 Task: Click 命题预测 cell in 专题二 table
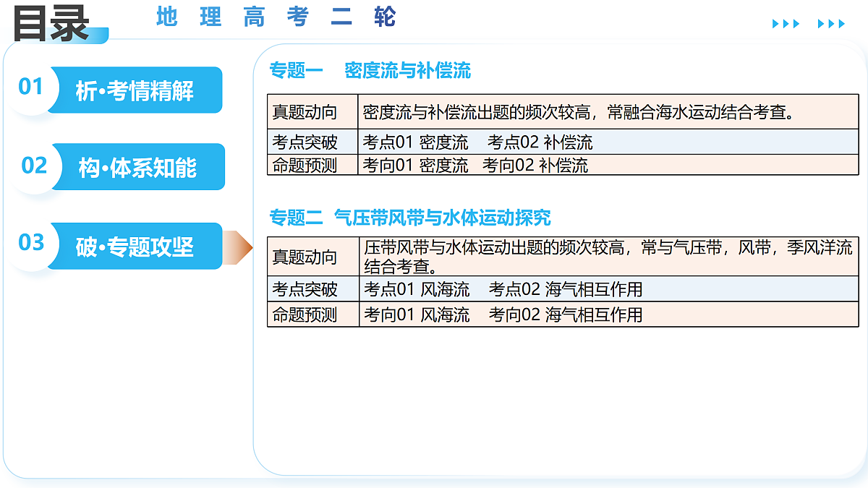click(312, 314)
